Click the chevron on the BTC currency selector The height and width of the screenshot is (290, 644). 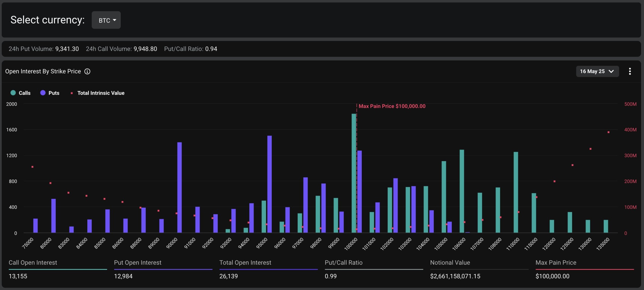click(x=114, y=20)
